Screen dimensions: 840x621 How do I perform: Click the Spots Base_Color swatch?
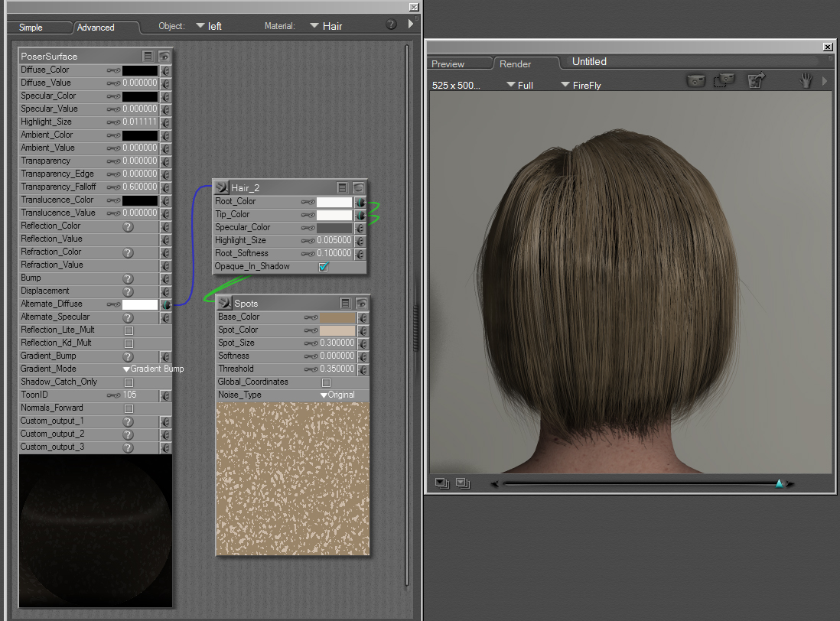click(x=337, y=317)
